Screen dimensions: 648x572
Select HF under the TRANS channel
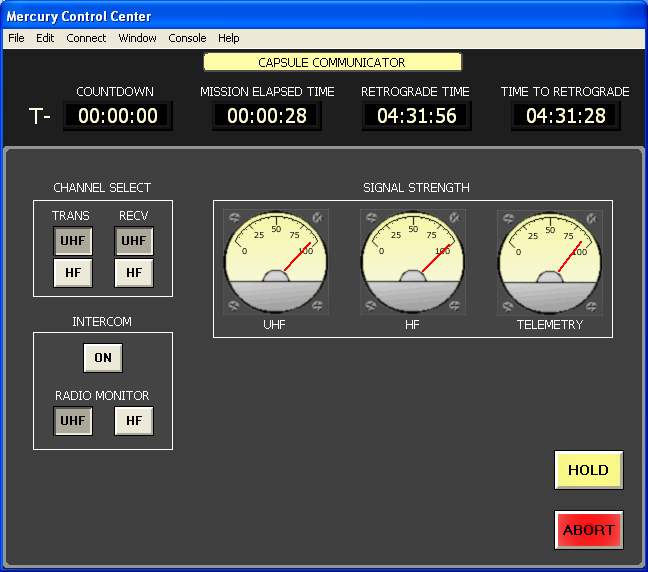[x=72, y=273]
